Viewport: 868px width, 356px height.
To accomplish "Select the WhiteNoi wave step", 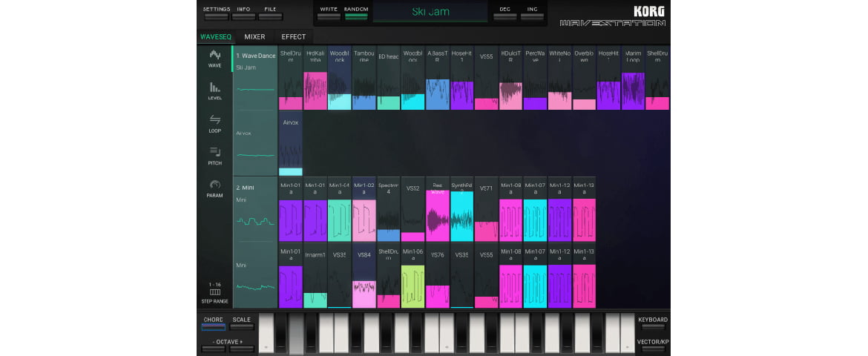I will pyautogui.click(x=559, y=78).
